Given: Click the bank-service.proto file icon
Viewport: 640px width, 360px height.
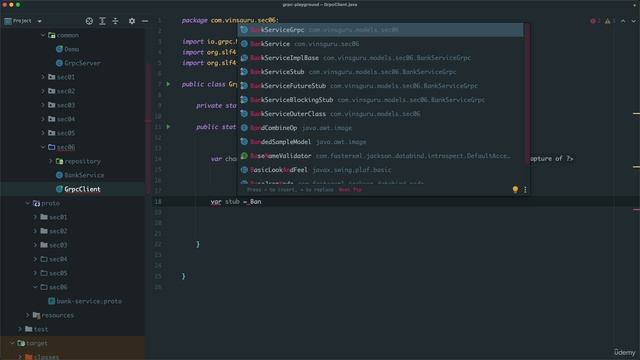Looking at the screenshot, I should pyautogui.click(x=51, y=301).
